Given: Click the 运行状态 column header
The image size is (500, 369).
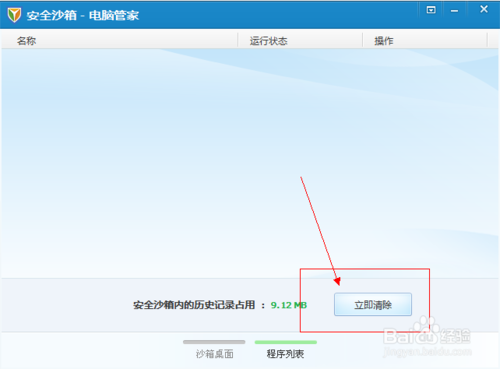Looking at the screenshot, I should [300, 41].
